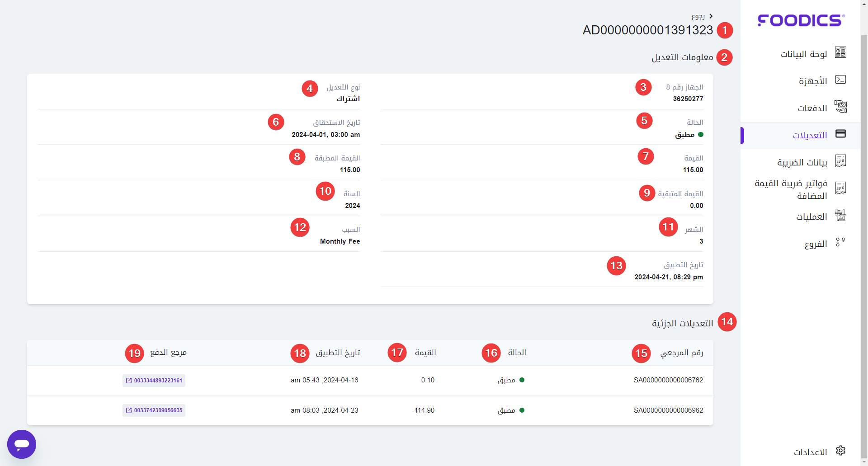Click the VAT invoices icon
This screenshot has height=466, width=868.
pyautogui.click(x=840, y=188)
